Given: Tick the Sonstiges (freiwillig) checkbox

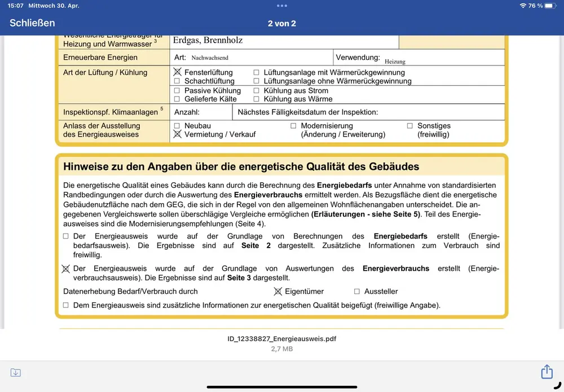Looking at the screenshot, I should (409, 126).
